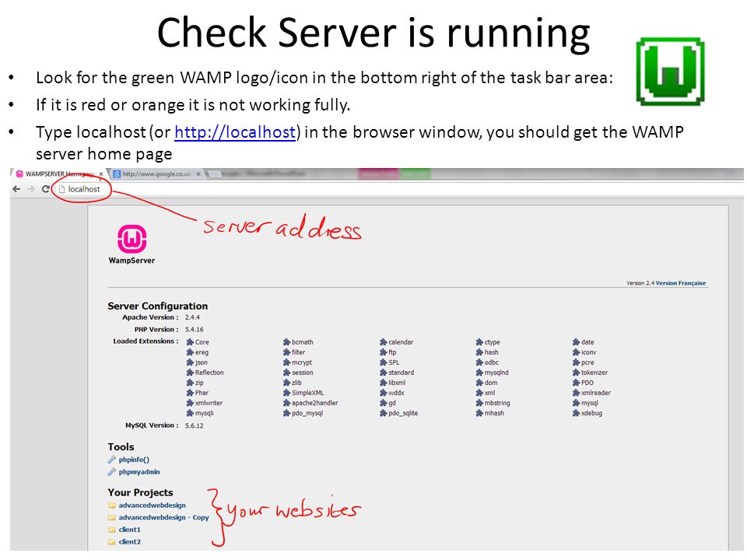The width and height of the screenshot is (747, 560).
Task: Click the puzzle icon beside ctype
Action: click(x=480, y=342)
